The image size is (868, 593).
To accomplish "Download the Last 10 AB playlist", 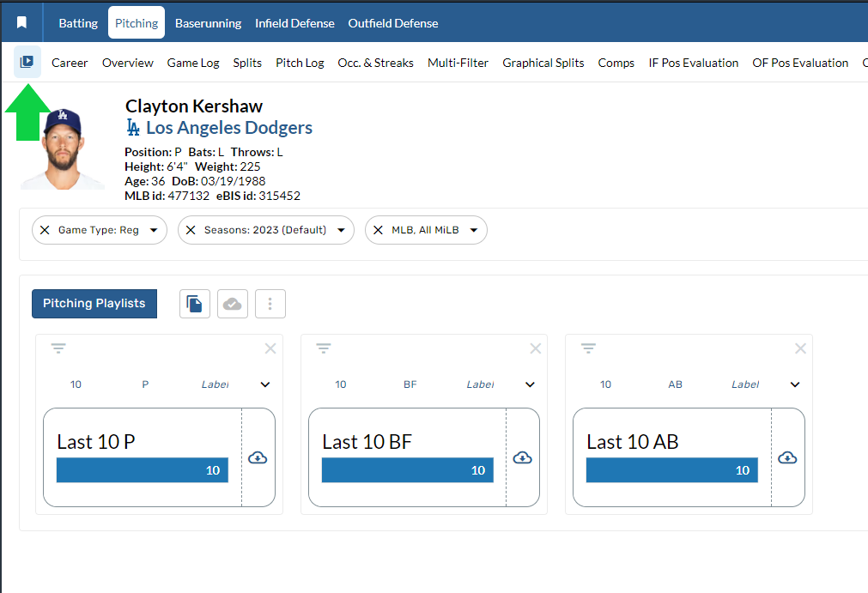I will coord(787,458).
